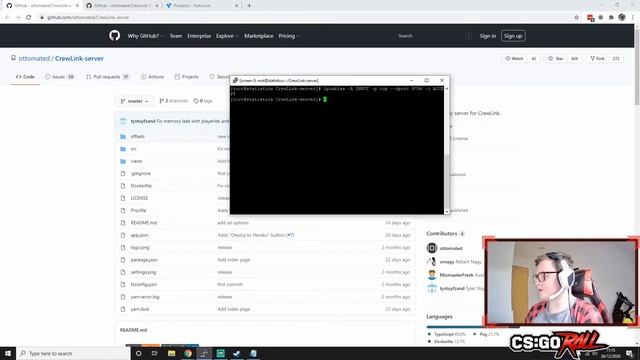Open the LICENSE file
The height and width of the screenshot is (360, 640).
point(139,198)
